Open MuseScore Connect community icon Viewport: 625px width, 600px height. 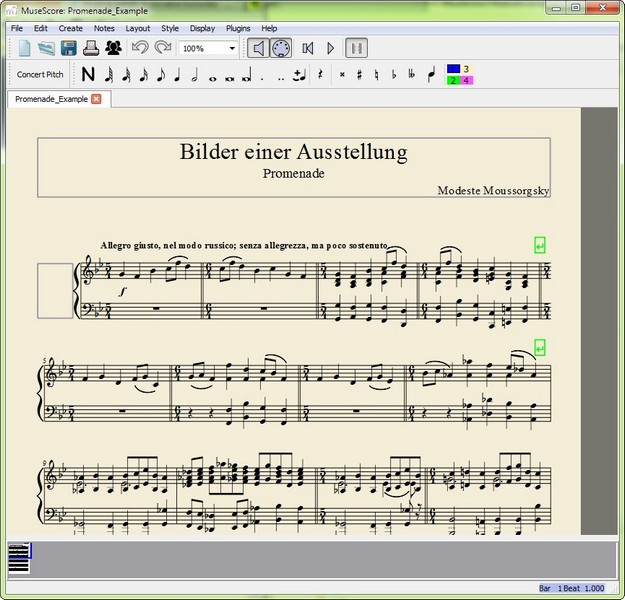click(114, 48)
